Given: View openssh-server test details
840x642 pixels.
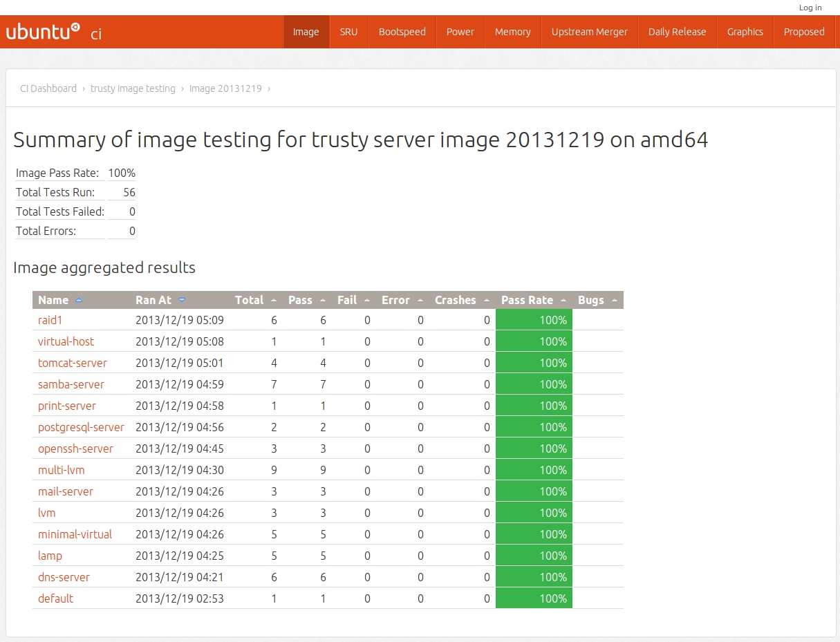Looking at the screenshot, I should [x=75, y=449].
